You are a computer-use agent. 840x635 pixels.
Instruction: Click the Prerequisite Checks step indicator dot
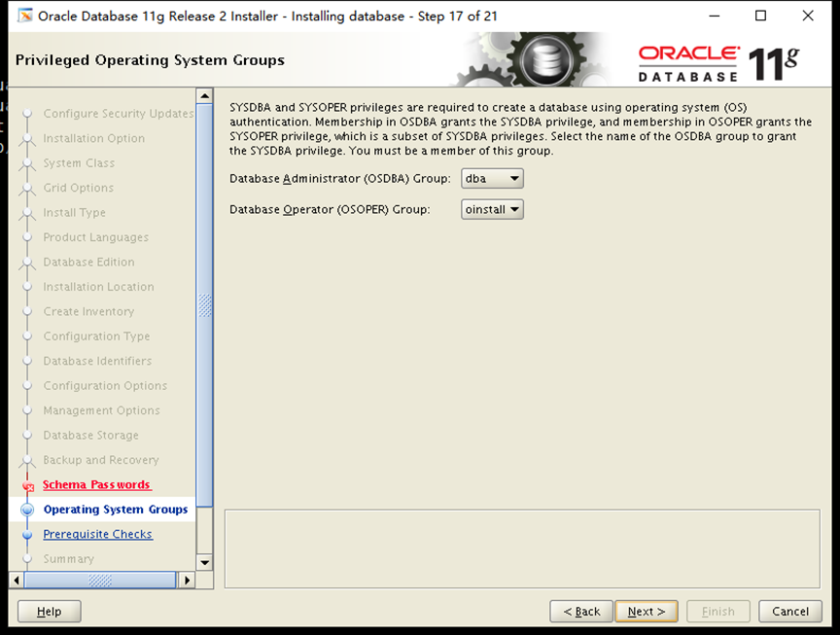[27, 534]
